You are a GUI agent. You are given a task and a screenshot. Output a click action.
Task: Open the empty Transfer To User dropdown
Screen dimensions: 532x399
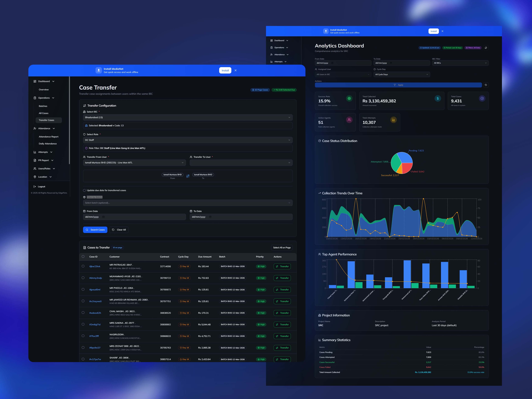pos(241,163)
